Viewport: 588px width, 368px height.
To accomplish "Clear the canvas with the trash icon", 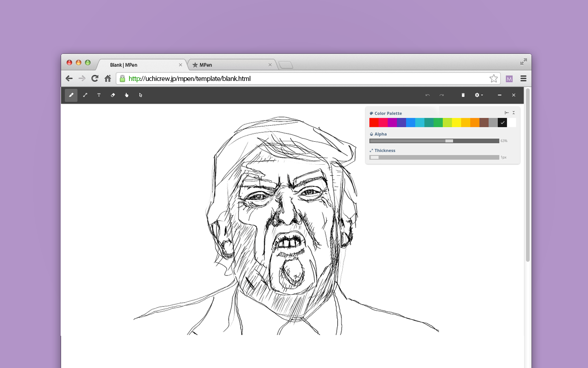I will [x=463, y=95].
